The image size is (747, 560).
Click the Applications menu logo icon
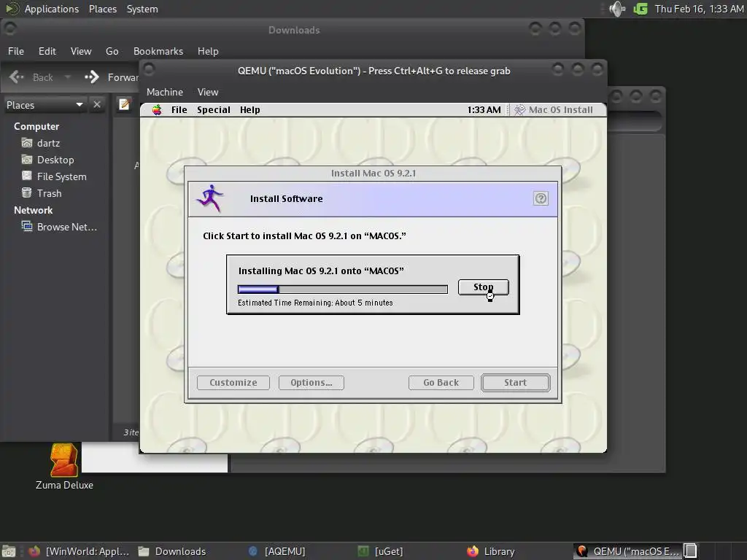coord(12,9)
